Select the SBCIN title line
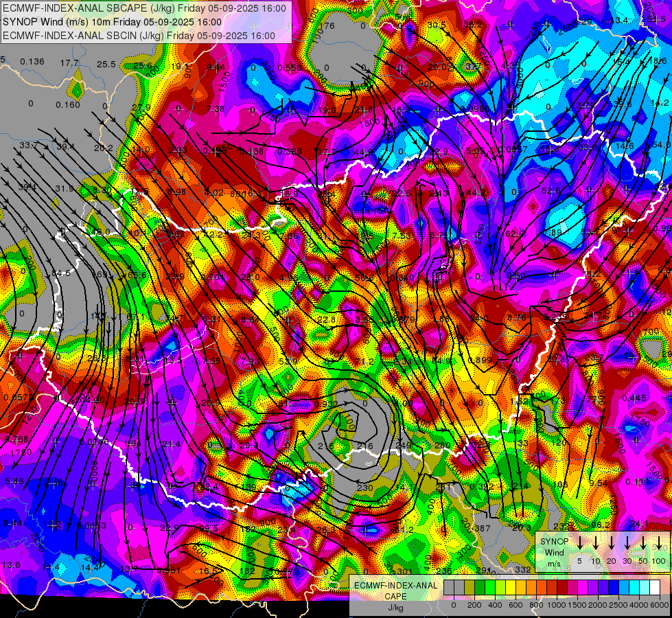The height and width of the screenshot is (618, 672). point(139,36)
